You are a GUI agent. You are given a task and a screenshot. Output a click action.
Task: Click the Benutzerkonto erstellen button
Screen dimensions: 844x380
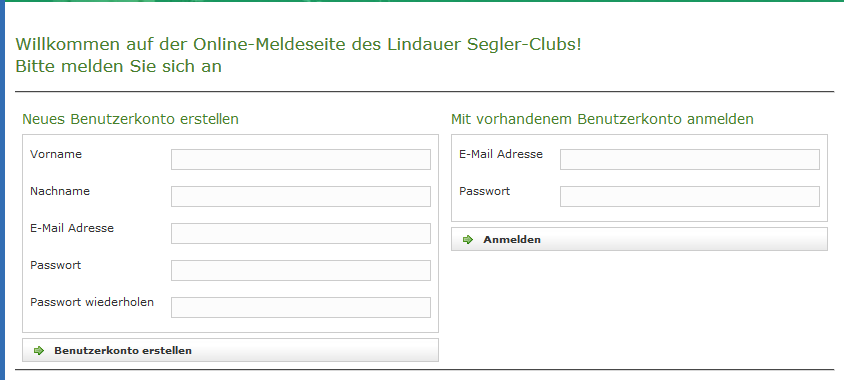click(x=230, y=350)
